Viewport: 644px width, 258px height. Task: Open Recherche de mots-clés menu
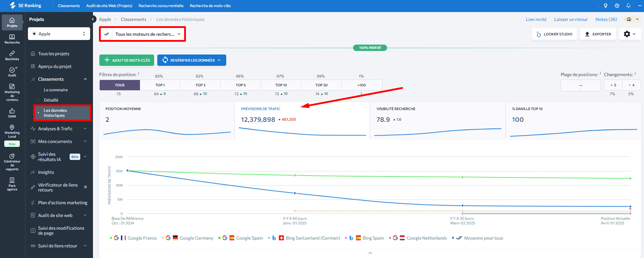pyautogui.click(x=210, y=6)
